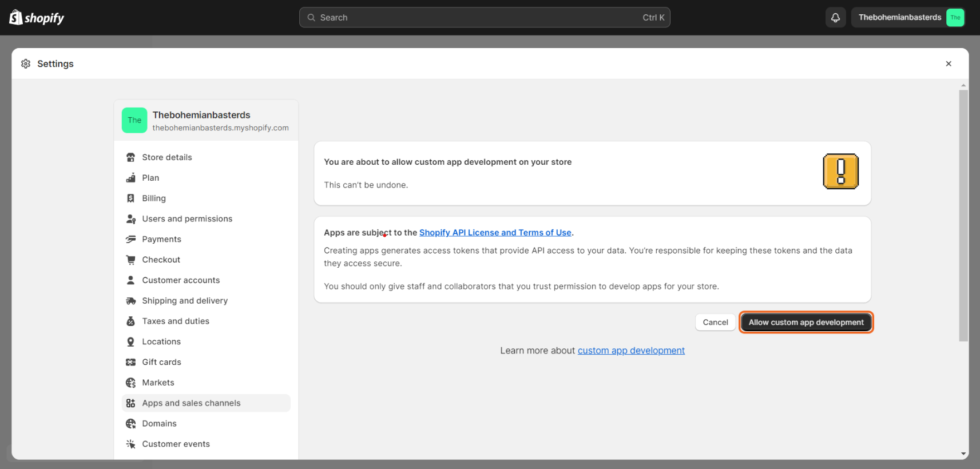The width and height of the screenshot is (980, 469).
Task: Click the Users and permissions icon
Action: coord(130,219)
